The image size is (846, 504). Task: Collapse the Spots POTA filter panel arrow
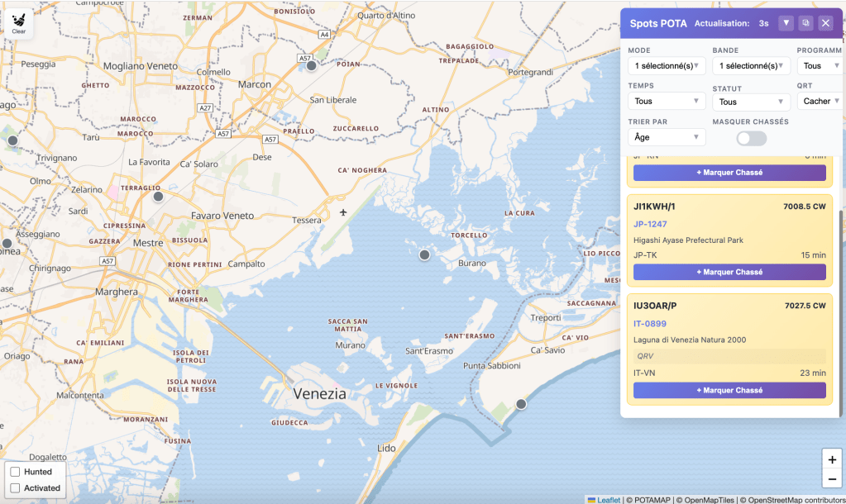click(x=786, y=23)
